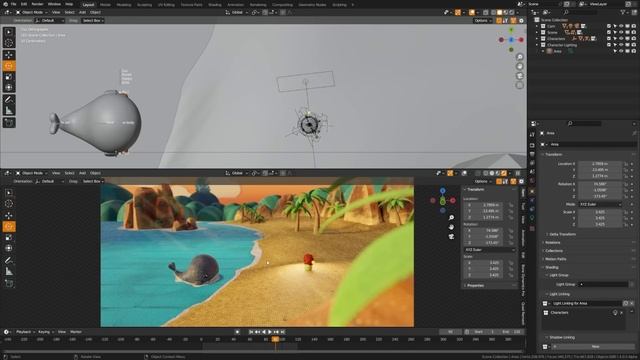
Task: Switch to the Shading workspace tab
Action: 215,5
